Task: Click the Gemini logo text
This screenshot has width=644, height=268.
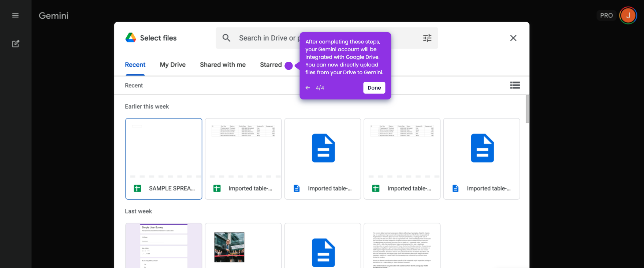Action: tap(53, 16)
